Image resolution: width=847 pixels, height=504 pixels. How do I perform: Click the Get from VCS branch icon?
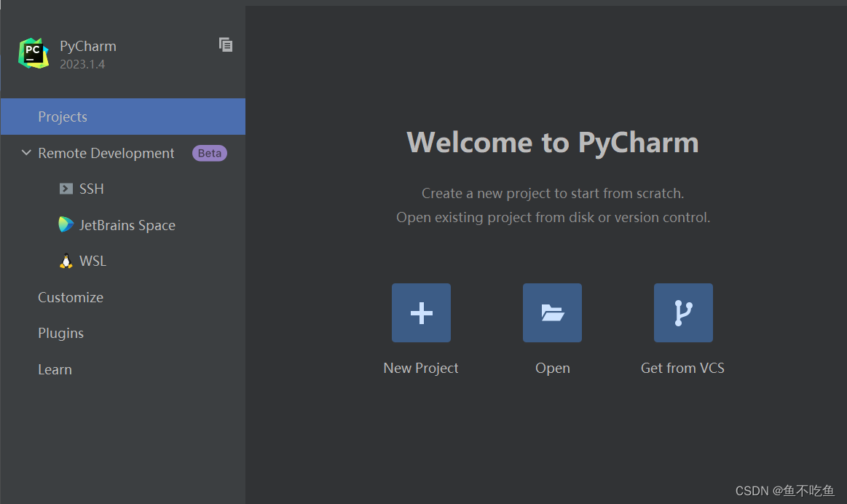coord(683,312)
